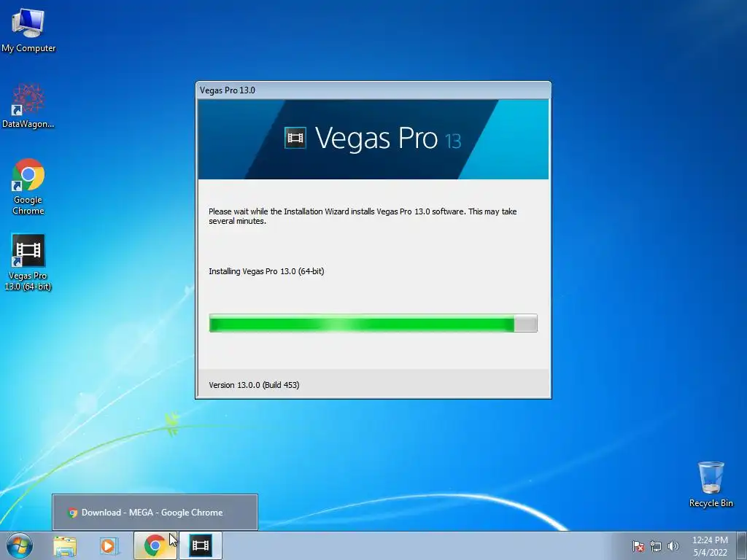Launch Windows Media Player from taskbar

(x=109, y=545)
